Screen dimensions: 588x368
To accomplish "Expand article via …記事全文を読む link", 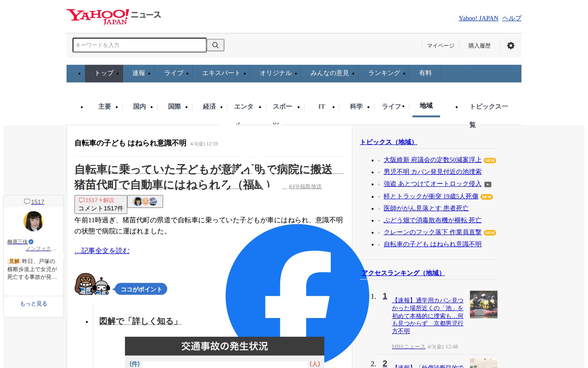I will point(102,251).
